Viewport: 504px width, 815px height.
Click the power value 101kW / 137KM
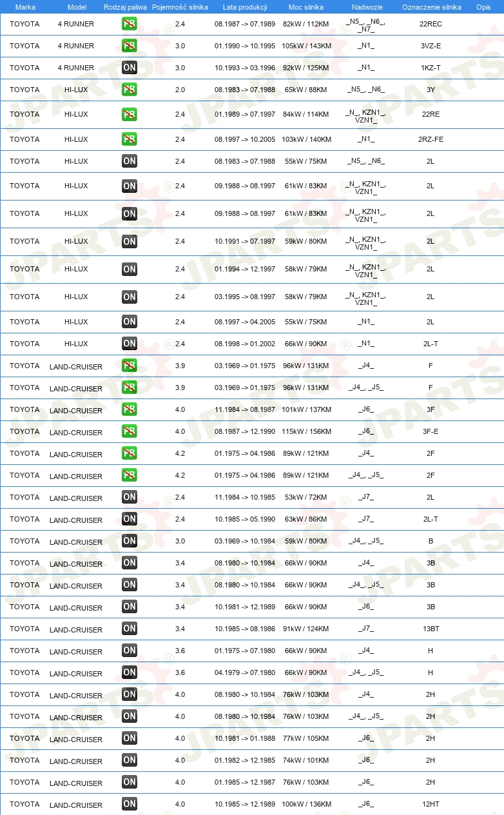click(306, 409)
